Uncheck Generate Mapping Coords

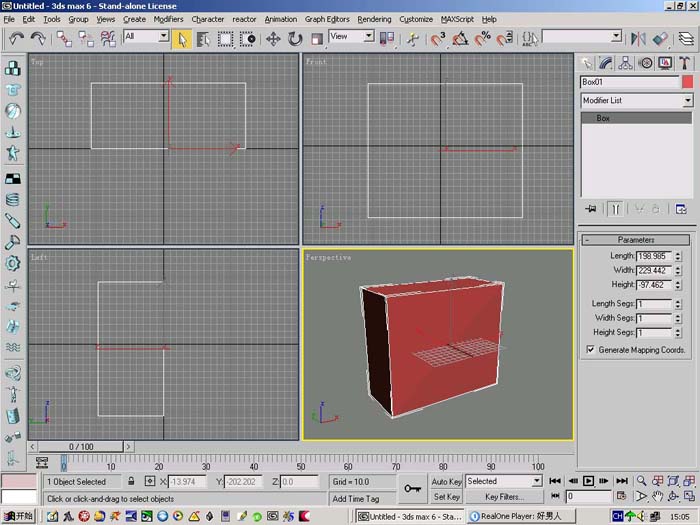pyautogui.click(x=591, y=350)
